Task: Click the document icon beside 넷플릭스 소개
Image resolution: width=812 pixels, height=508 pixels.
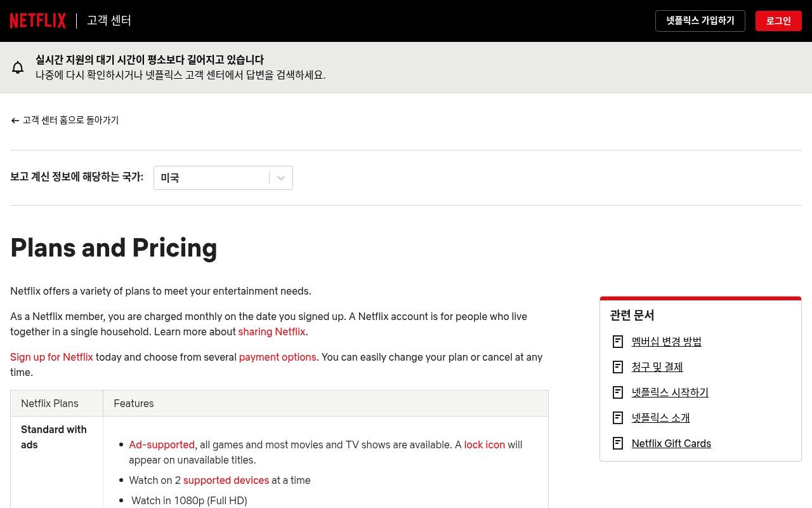Action: pyautogui.click(x=618, y=418)
